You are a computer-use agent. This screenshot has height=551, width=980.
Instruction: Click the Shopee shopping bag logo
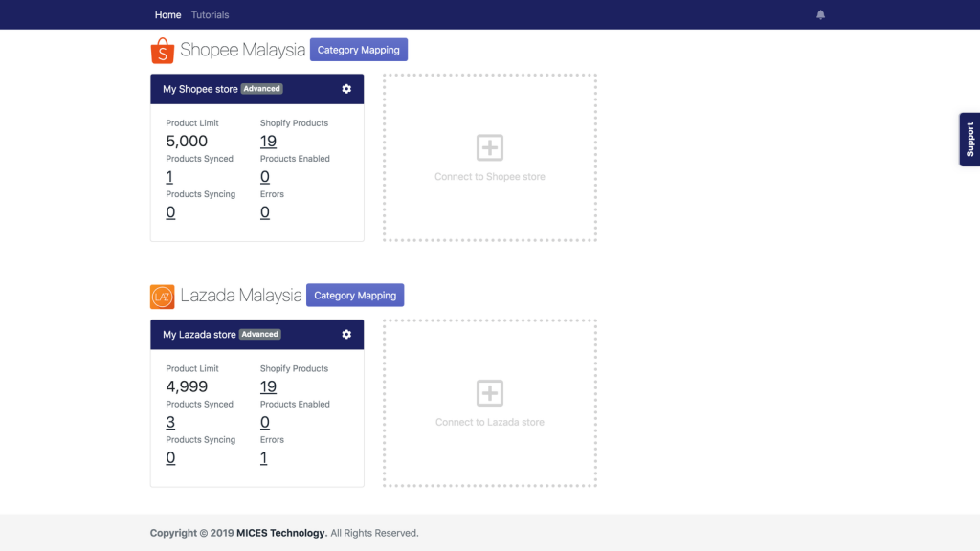163,50
